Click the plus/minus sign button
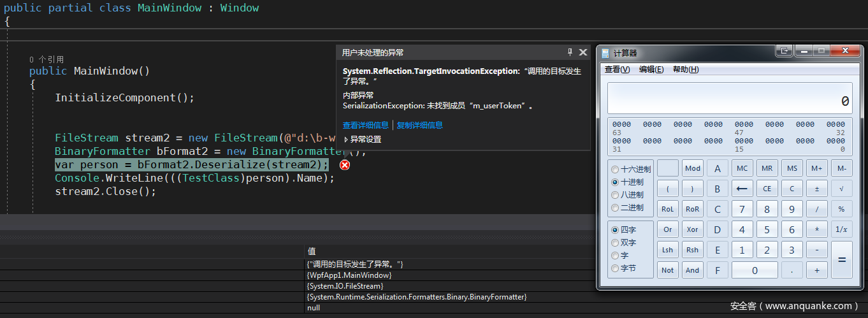The width and height of the screenshot is (868, 318). tap(817, 189)
